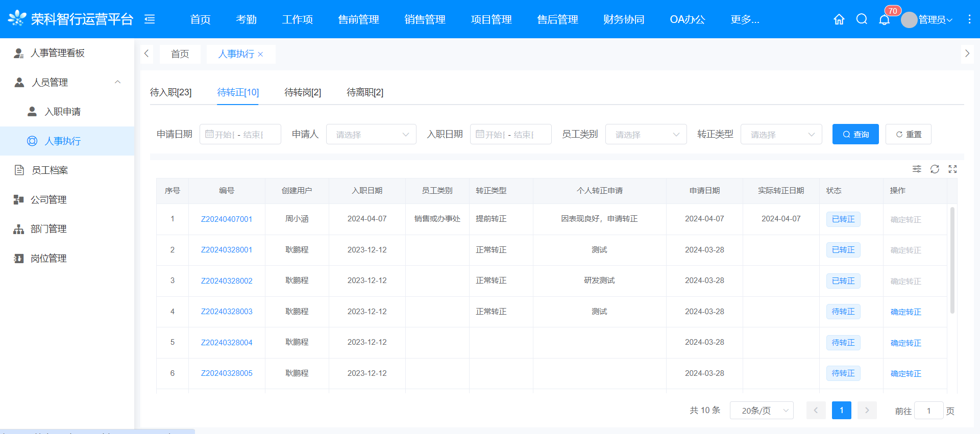Click the table column settings icon

click(917, 169)
